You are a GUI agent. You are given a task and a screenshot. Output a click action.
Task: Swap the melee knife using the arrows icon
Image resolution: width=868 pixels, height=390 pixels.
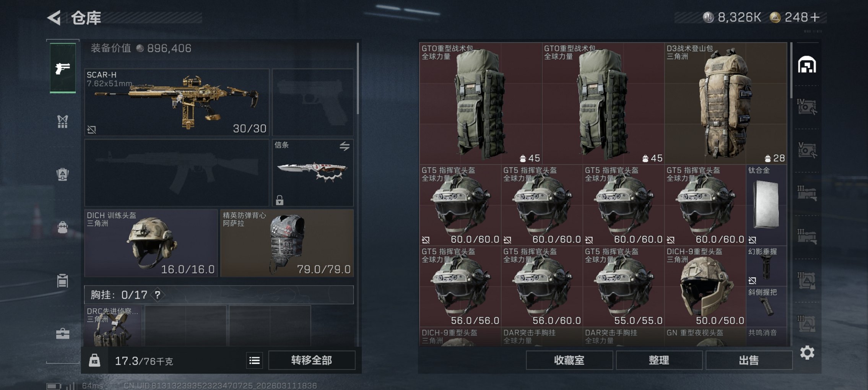coord(345,146)
